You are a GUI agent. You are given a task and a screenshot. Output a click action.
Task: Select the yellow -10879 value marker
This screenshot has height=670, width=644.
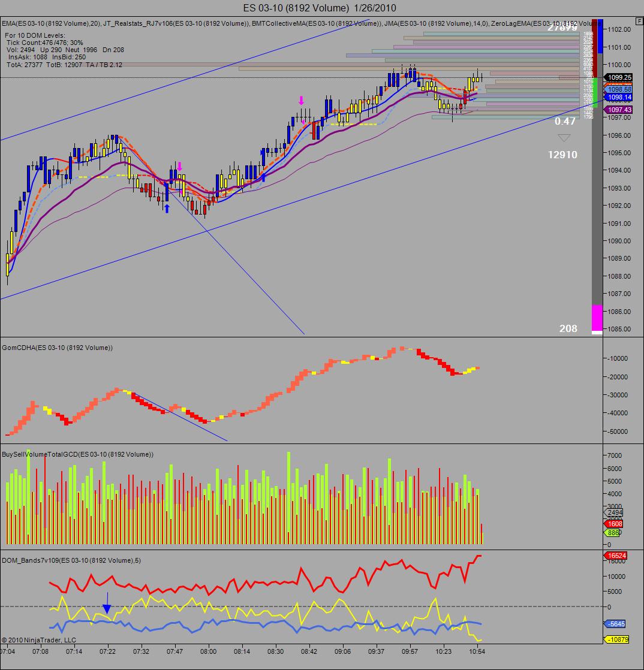coord(616,639)
